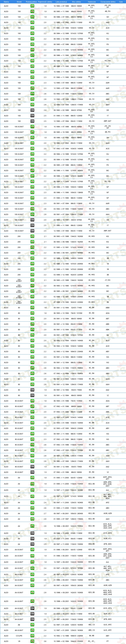
Task: Click petrol icon in 100 AVANT PX row
Action: click(x=32, y=165)
